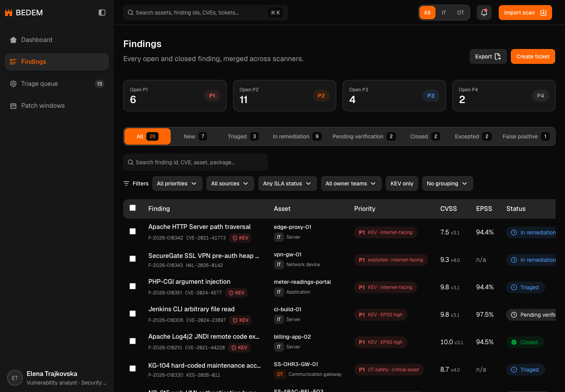Click KEV badge on Apache HTTP Server row
The width and height of the screenshot is (565, 392).
[x=241, y=238]
